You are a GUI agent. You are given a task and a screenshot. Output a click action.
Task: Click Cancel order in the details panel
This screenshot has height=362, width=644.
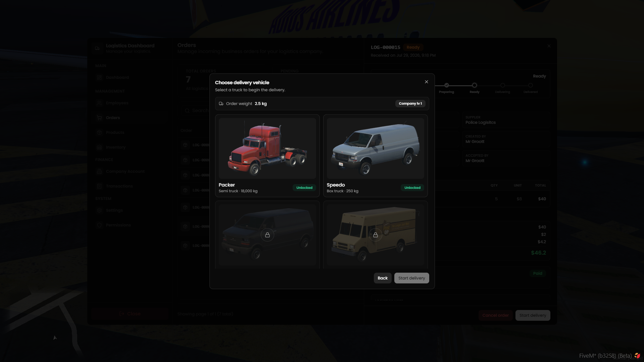[x=496, y=315]
